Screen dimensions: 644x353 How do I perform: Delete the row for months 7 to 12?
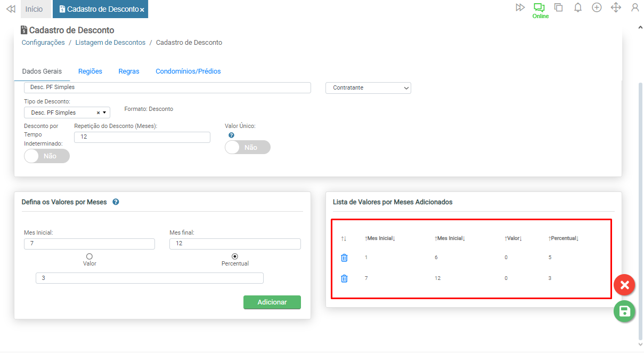[x=344, y=278]
